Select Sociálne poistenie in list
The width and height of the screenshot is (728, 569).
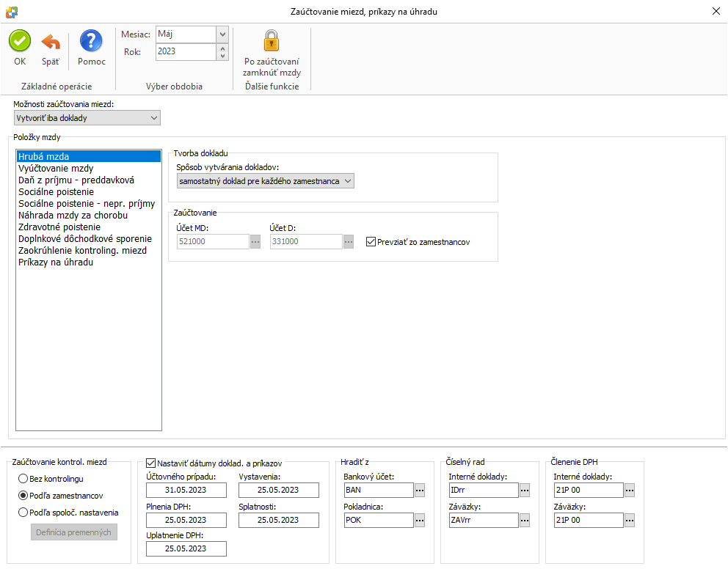[x=56, y=192]
